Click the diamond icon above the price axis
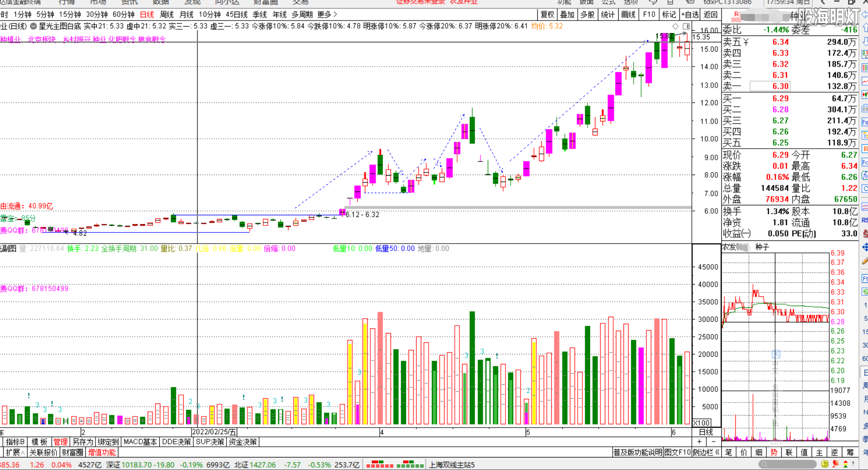Viewport: 868px width, 470px height. (x=676, y=27)
